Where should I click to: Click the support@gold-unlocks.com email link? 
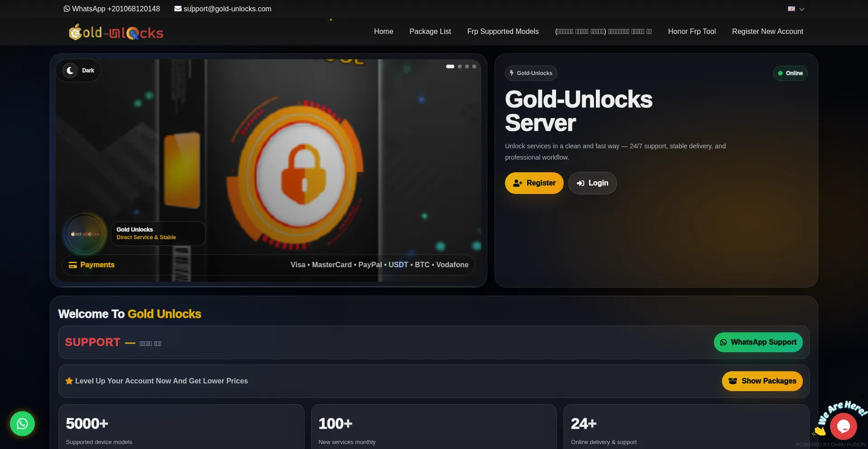(227, 9)
